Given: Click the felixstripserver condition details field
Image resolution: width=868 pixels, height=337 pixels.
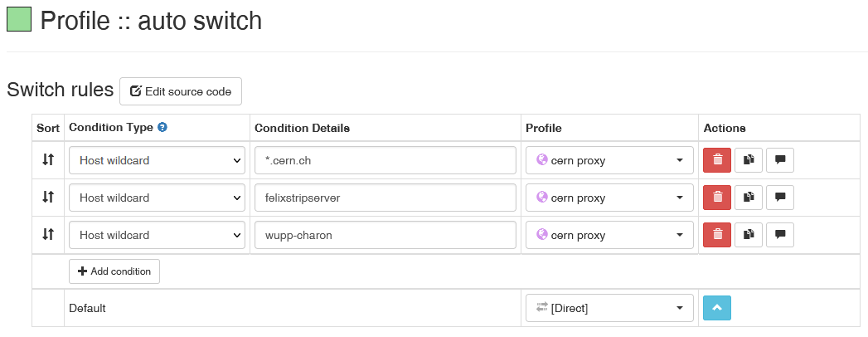Looking at the screenshot, I should point(386,198).
